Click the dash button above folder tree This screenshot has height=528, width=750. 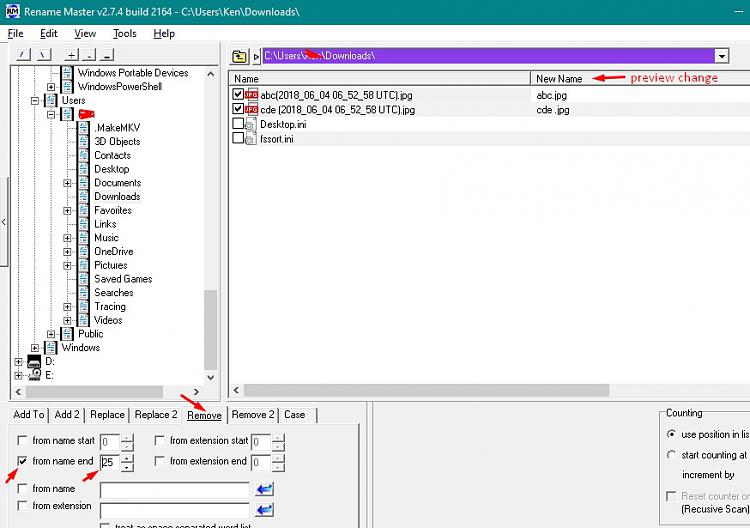pos(107,55)
